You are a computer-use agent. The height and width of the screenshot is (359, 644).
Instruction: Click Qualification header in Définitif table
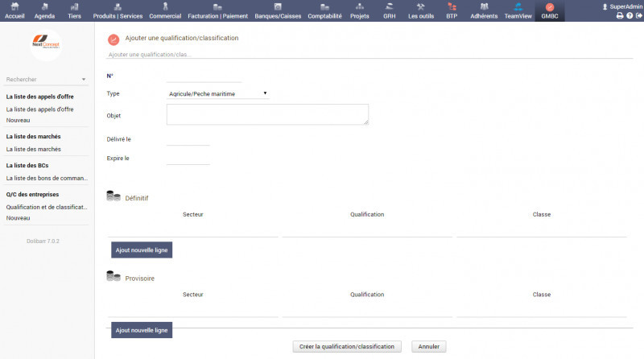pos(367,214)
